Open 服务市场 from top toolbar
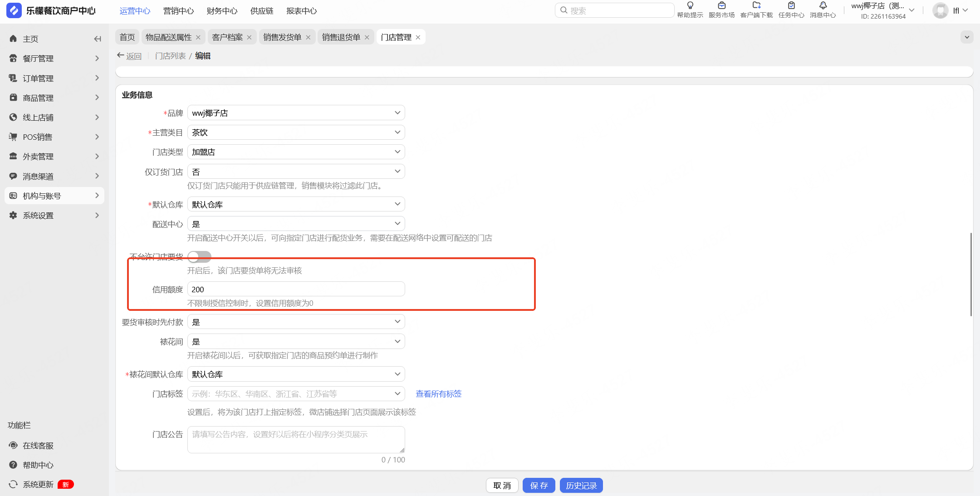The height and width of the screenshot is (496, 980). (721, 6)
